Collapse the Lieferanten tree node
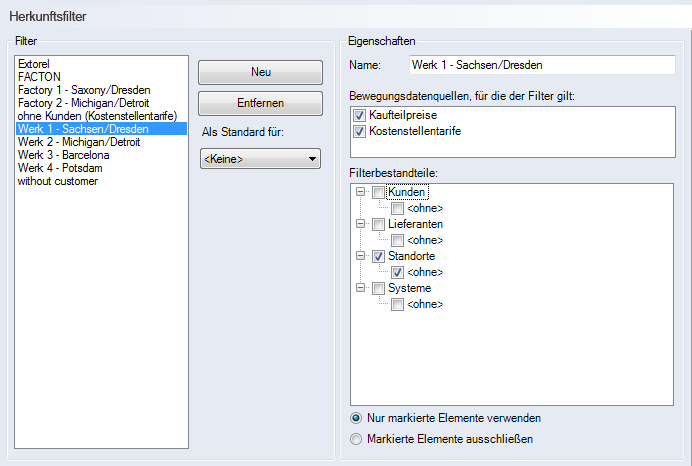 pos(360,225)
